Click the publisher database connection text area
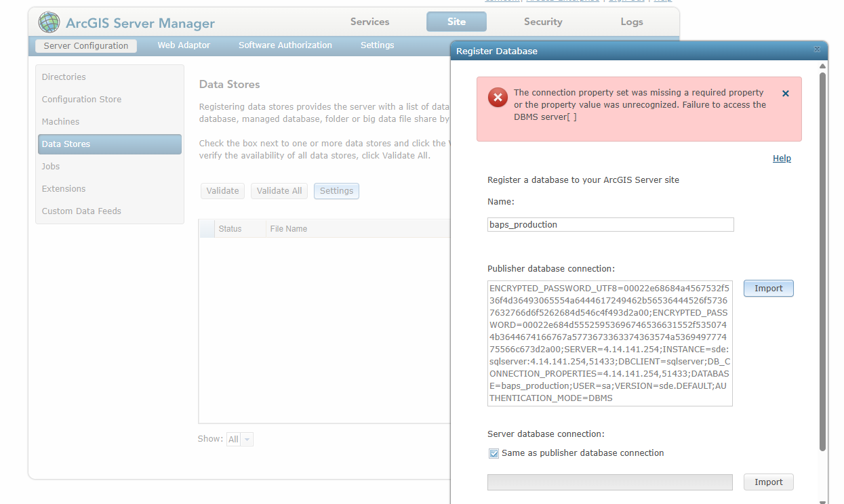This screenshot has height=504, width=844. 610,343
